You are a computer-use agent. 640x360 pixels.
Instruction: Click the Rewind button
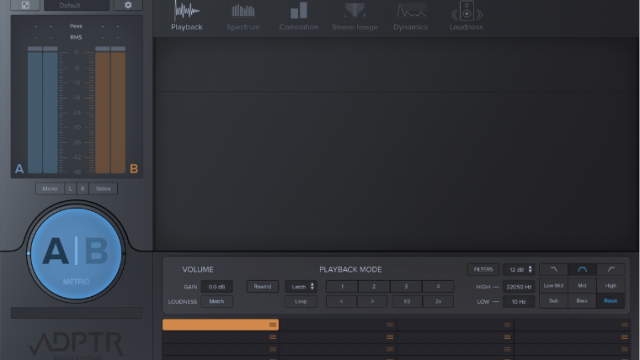tap(262, 287)
